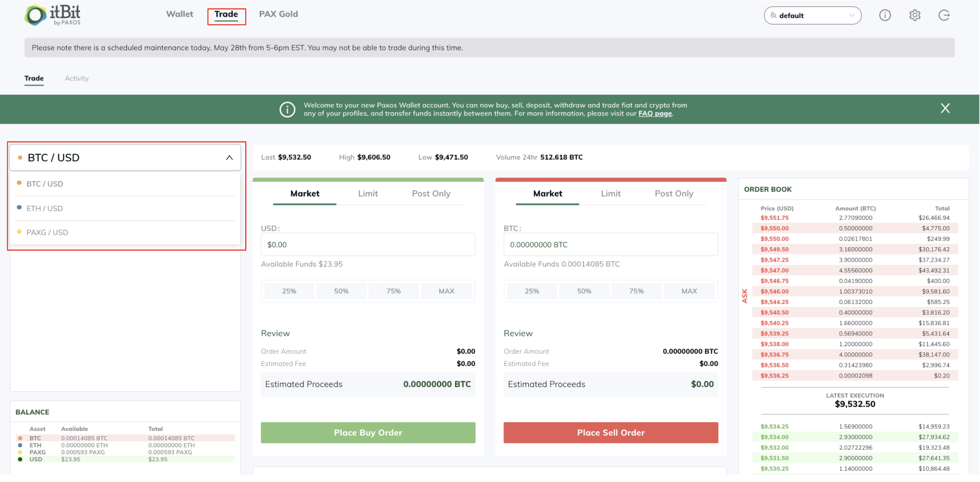This screenshot has height=482, width=980.
Task: Click the High $9,606.50 value
Action: point(373,157)
